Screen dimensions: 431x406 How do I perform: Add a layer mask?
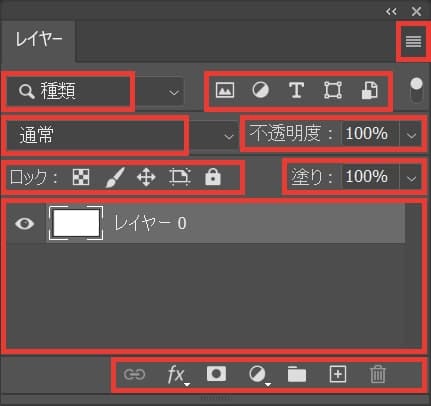(x=216, y=374)
